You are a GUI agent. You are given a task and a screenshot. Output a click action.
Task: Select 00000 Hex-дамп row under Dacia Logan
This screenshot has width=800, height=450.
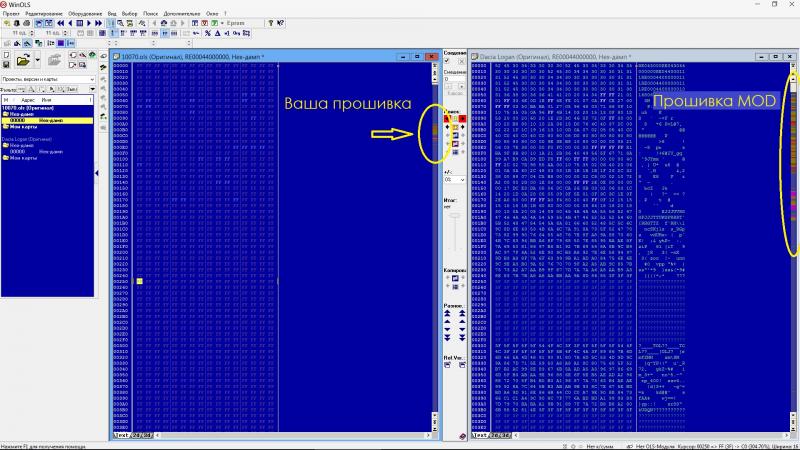coord(47,152)
